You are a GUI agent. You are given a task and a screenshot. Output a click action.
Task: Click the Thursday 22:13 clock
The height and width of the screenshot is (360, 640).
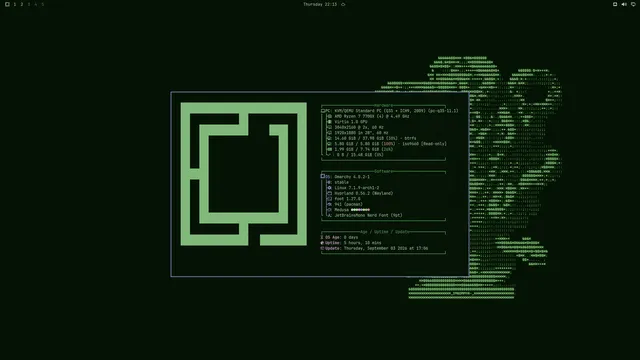tap(320, 4)
